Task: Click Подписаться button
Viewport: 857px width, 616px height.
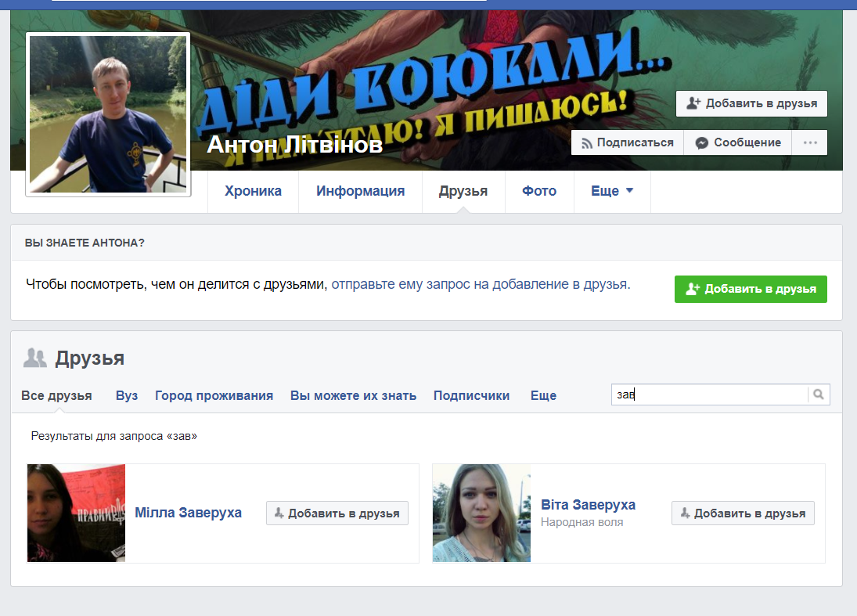Action: coord(628,142)
